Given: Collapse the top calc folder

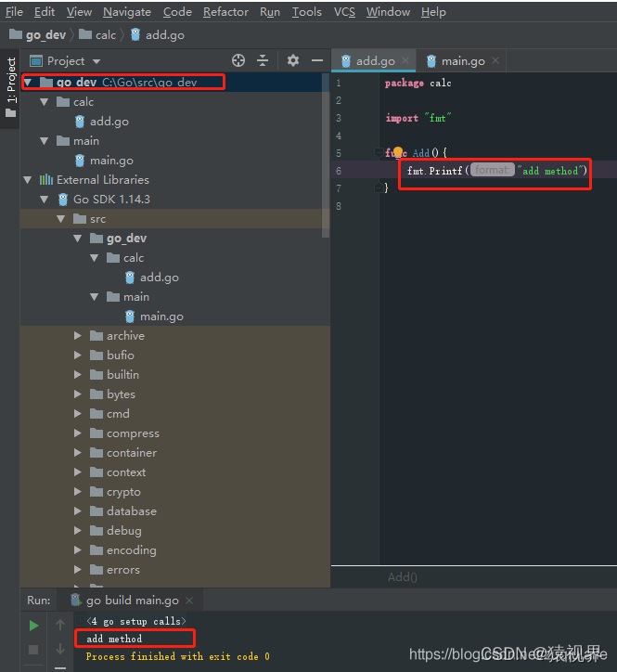Looking at the screenshot, I should click(45, 102).
